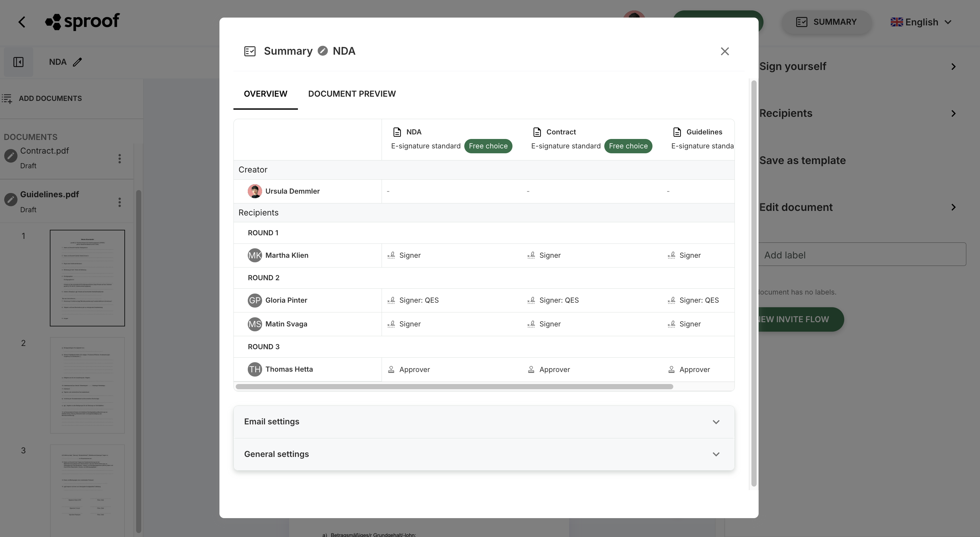Close the Summary dialog

725,51
